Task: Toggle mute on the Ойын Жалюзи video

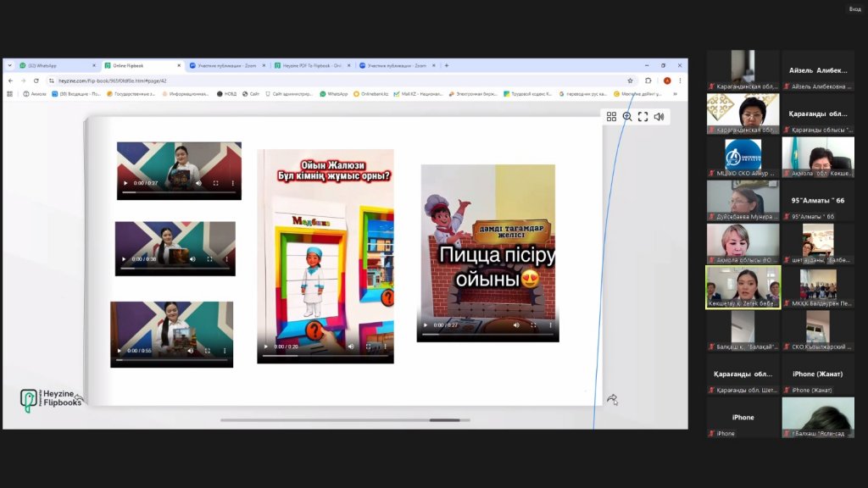Action: click(x=350, y=347)
